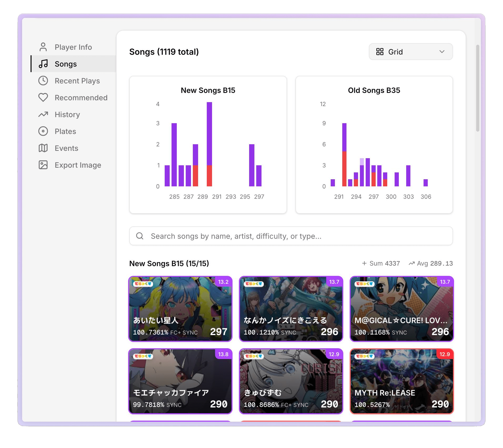
Task: Click the Plates disc icon
Action: pyautogui.click(x=43, y=131)
